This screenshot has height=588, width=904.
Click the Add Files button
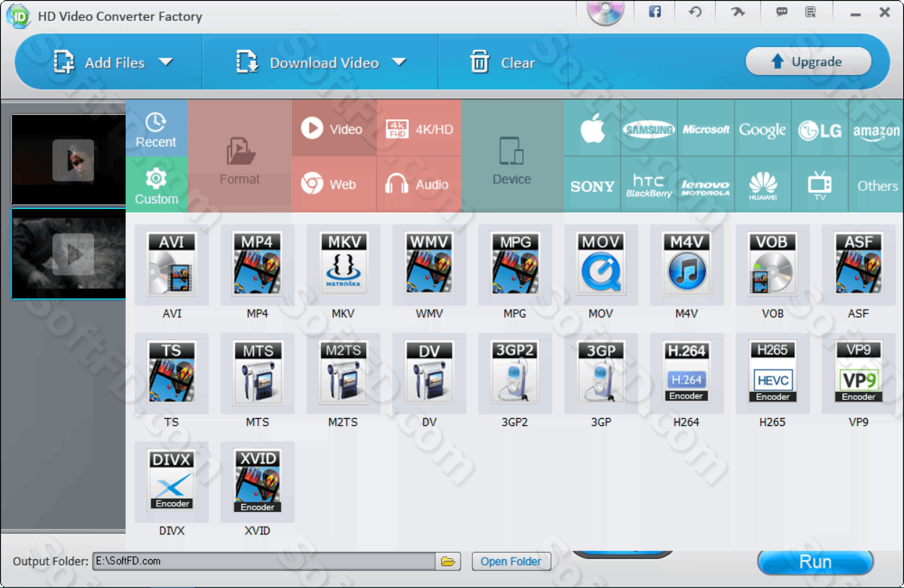[x=99, y=63]
